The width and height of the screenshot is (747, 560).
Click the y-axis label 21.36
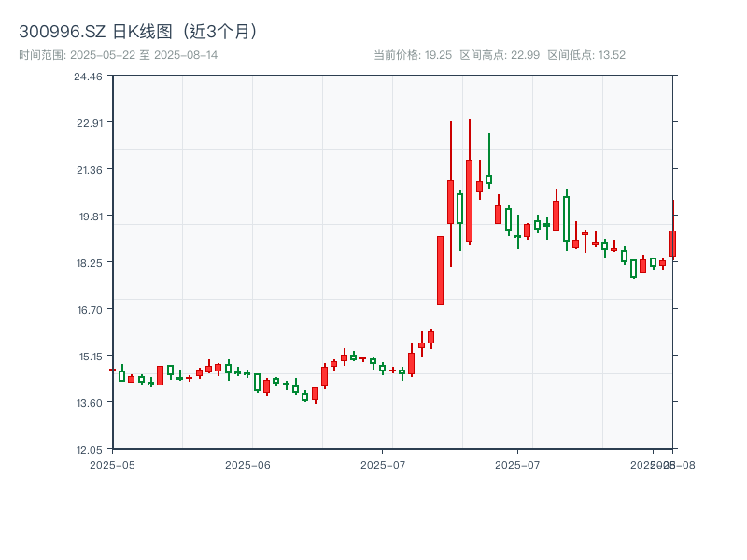click(90, 170)
